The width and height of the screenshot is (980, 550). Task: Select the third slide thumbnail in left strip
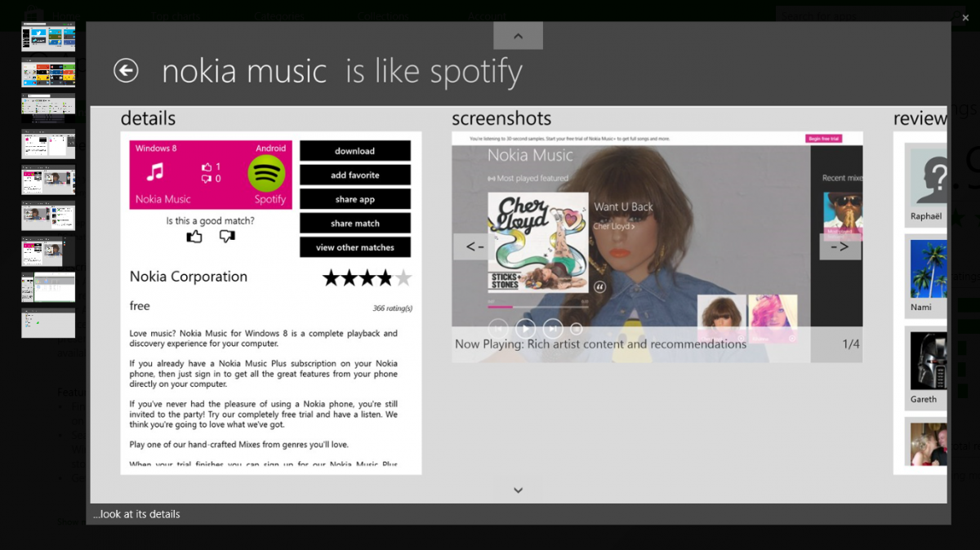pos(48,109)
